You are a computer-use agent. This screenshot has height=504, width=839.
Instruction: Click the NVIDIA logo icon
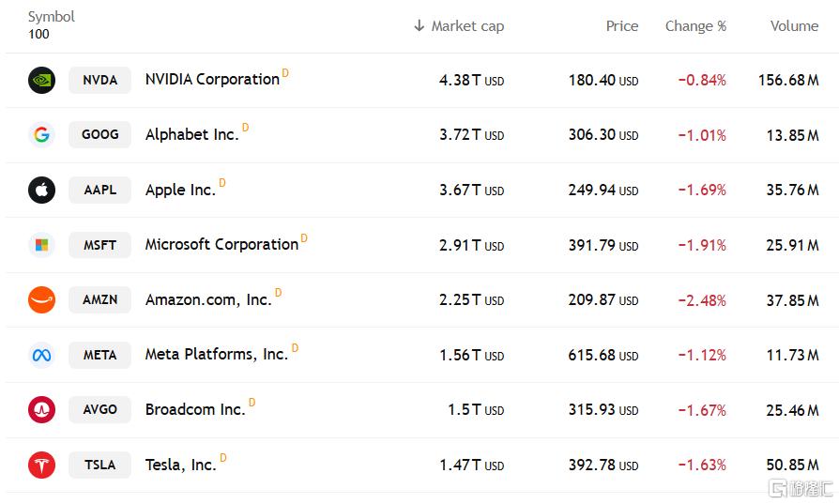(x=41, y=80)
